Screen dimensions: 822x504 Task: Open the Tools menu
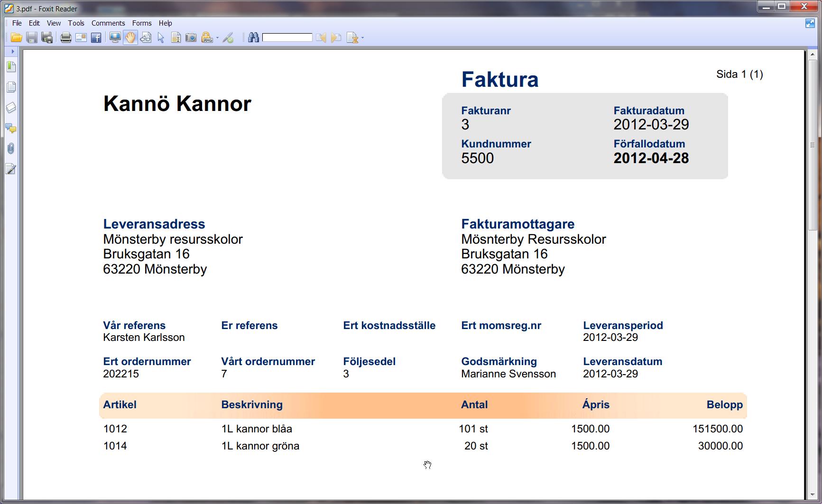pyautogui.click(x=76, y=23)
